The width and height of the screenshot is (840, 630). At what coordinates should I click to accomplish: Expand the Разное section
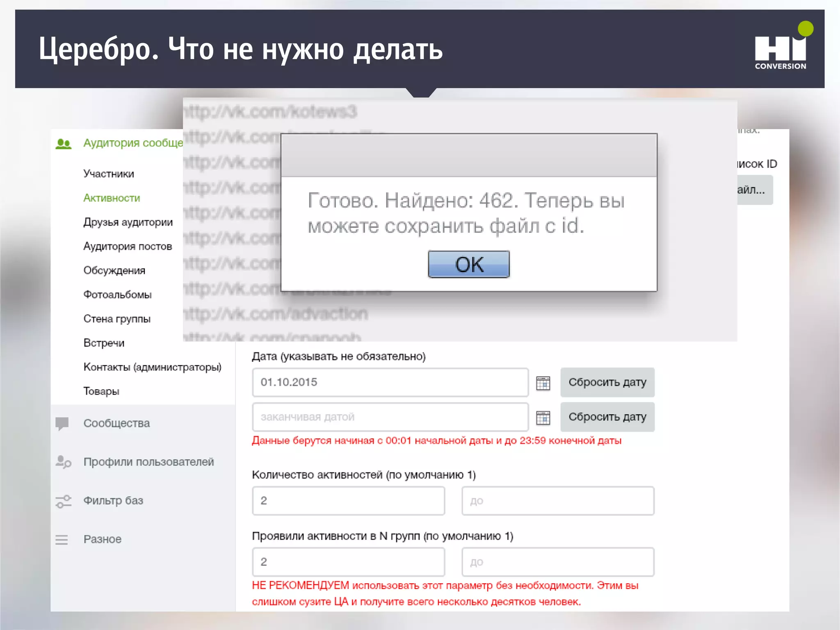(103, 539)
